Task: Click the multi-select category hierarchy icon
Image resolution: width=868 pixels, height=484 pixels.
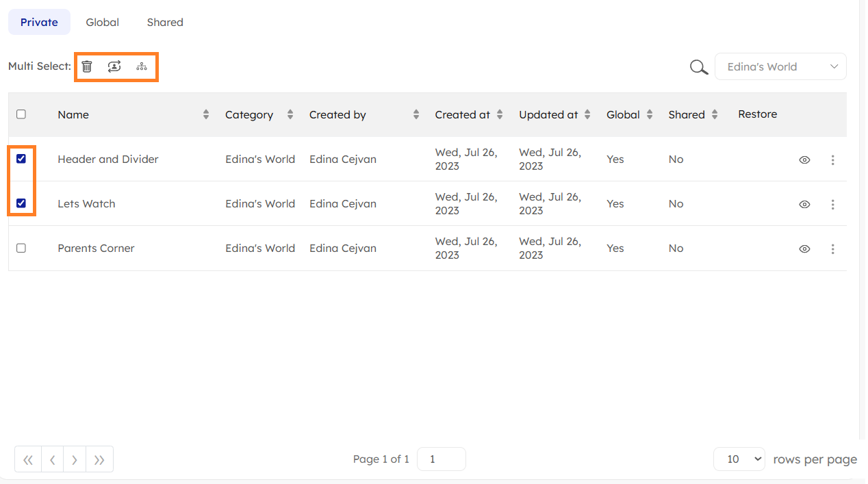Action: tap(142, 66)
